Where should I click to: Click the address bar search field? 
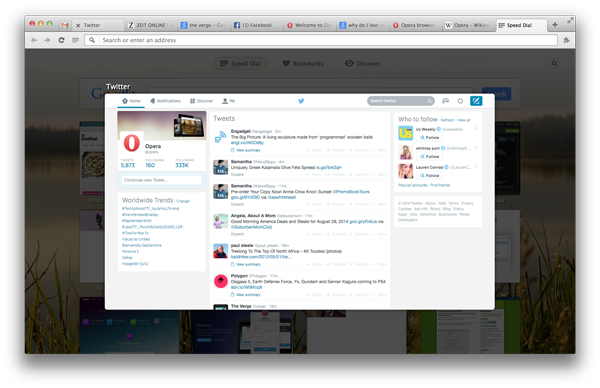(x=321, y=40)
